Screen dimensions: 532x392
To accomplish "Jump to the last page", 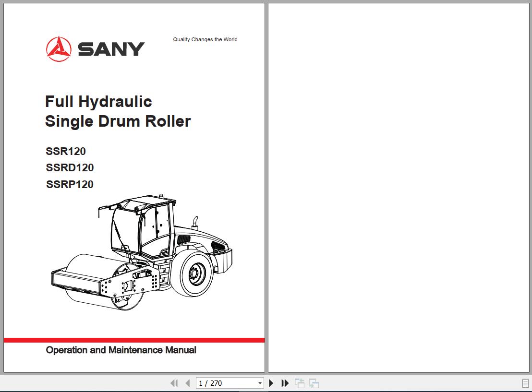I will pos(285,383).
